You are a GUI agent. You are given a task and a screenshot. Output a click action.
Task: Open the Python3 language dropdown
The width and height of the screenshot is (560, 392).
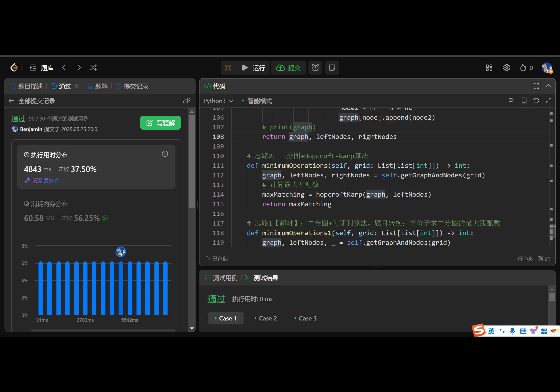[x=218, y=101]
